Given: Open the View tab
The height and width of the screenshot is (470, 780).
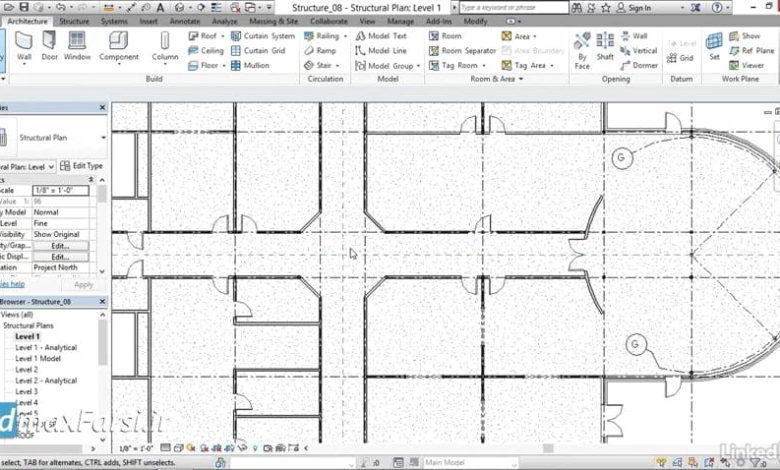Looking at the screenshot, I should coord(367,21).
